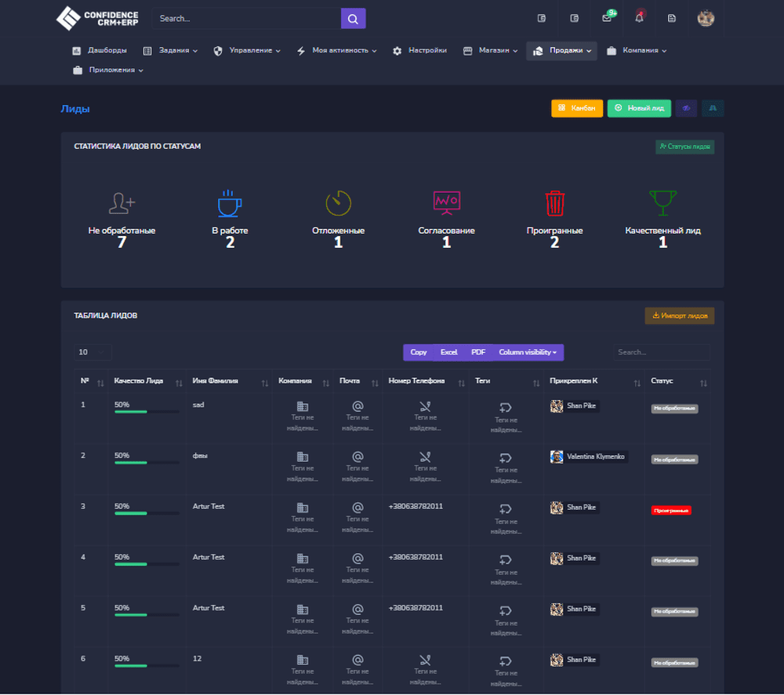Open Column visibility dropdown
This screenshot has height=695, width=784.
528,352
